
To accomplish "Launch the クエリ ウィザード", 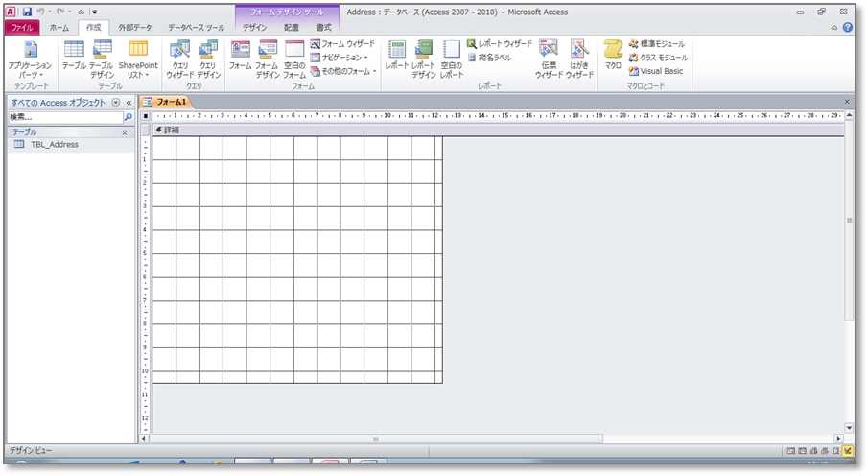I will pos(180,59).
